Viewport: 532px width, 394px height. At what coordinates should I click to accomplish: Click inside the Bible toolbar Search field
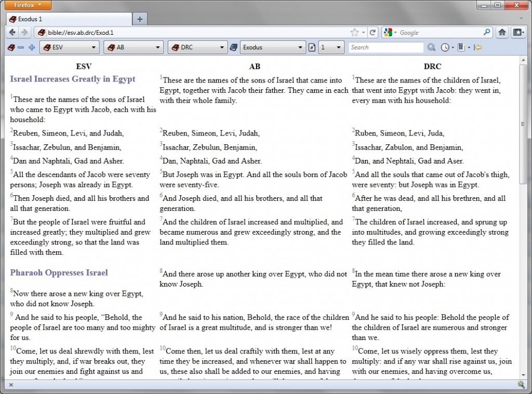(x=385, y=48)
